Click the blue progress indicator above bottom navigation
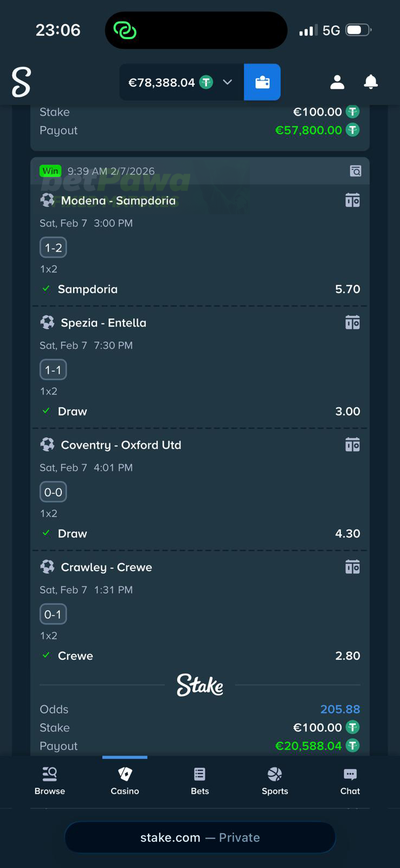Viewport: 400px width, 868px height. click(x=125, y=756)
